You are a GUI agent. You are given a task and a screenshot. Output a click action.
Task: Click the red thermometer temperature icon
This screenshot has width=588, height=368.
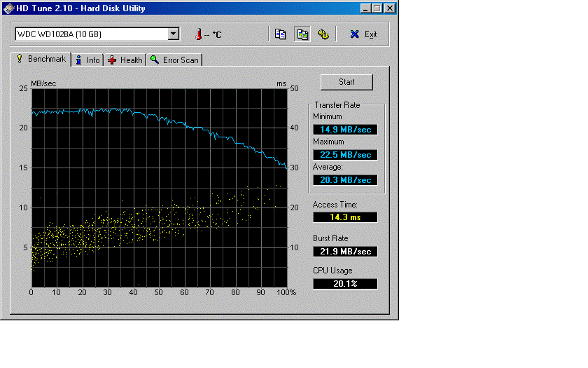[198, 34]
